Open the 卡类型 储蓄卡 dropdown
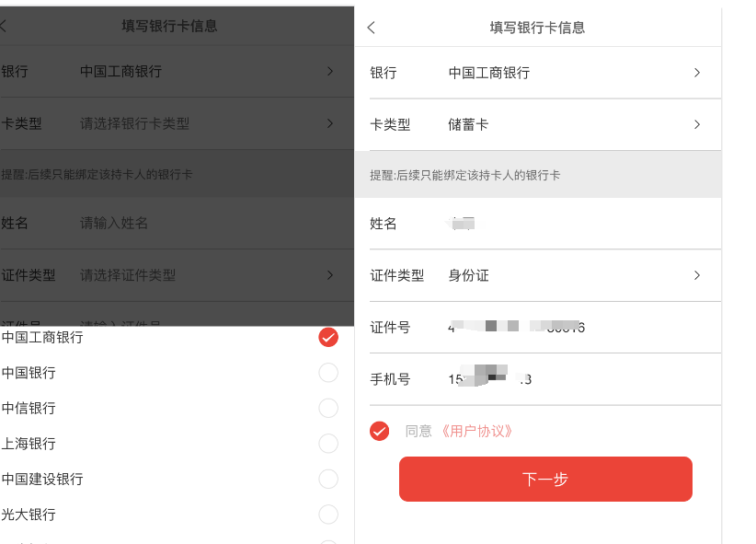Screen dimensions: 756x544 point(696,124)
